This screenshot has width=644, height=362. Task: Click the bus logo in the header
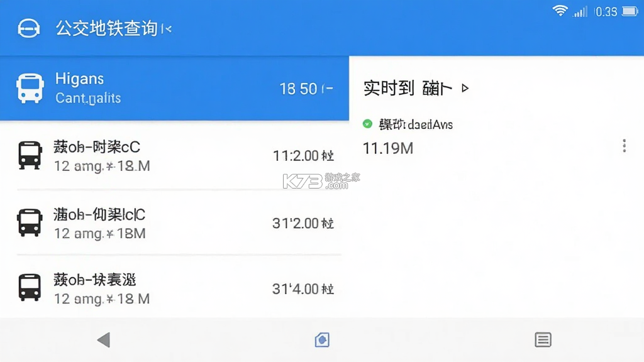tap(29, 29)
